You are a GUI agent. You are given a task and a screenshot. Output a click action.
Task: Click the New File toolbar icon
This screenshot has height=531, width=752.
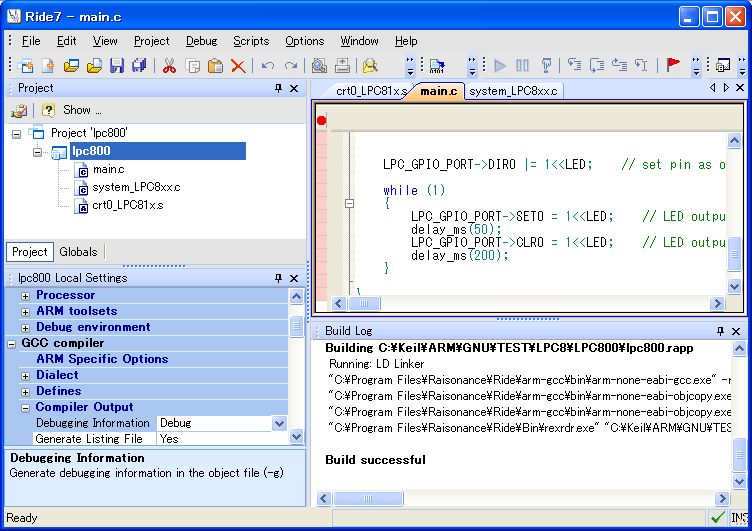pos(48,65)
